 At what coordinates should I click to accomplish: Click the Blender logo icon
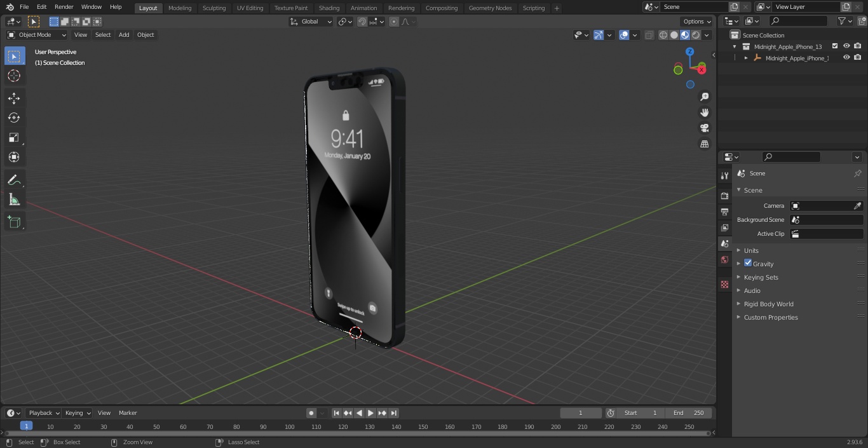click(10, 7)
